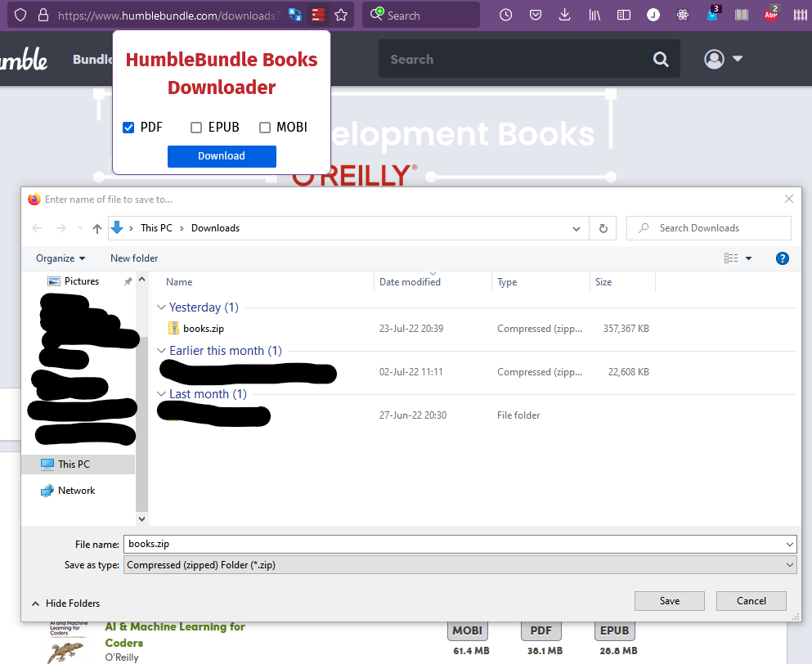Screen dimensions: 812x664
Task: Open the save dialog help icon
Action: [783, 258]
